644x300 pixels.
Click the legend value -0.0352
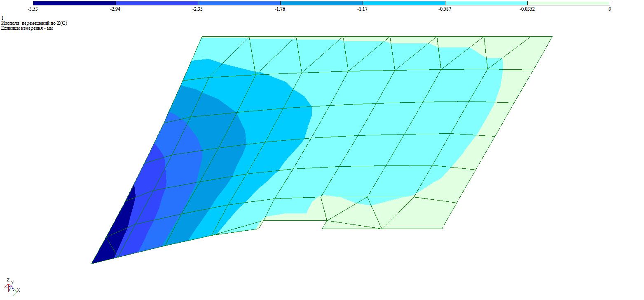click(527, 9)
